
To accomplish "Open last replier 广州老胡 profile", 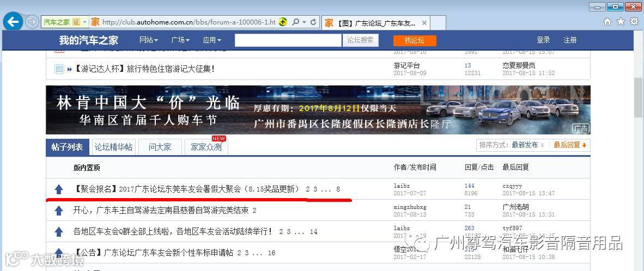I will (516, 207).
